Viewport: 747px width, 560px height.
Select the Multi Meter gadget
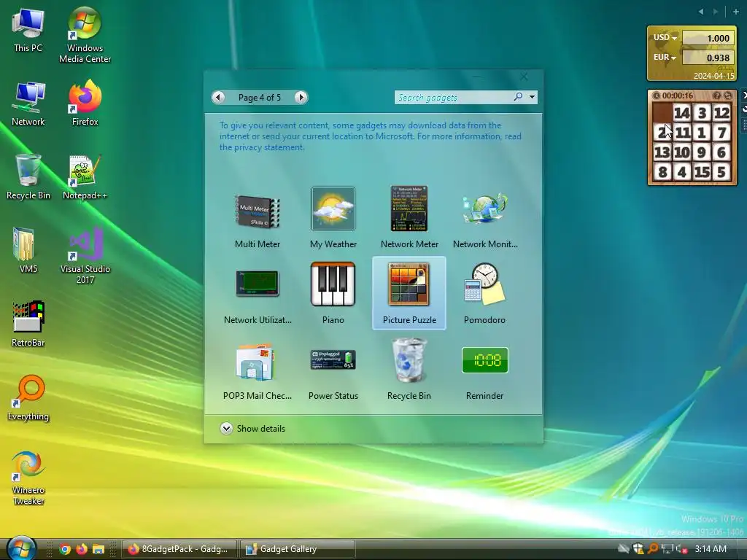coord(258,217)
